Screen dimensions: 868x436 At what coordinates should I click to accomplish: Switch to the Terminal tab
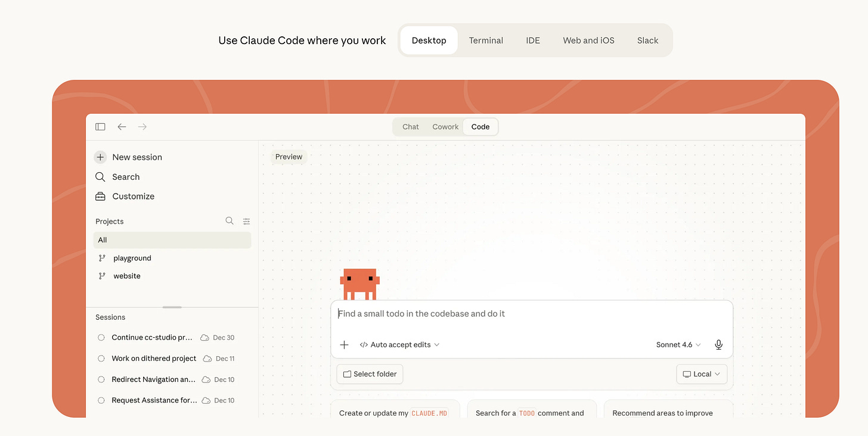486,41
